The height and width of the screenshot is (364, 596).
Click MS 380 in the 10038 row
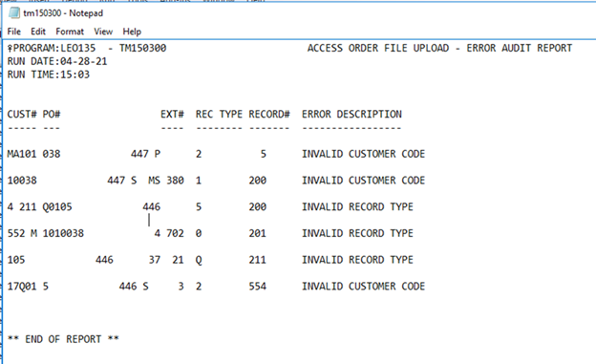(166, 181)
